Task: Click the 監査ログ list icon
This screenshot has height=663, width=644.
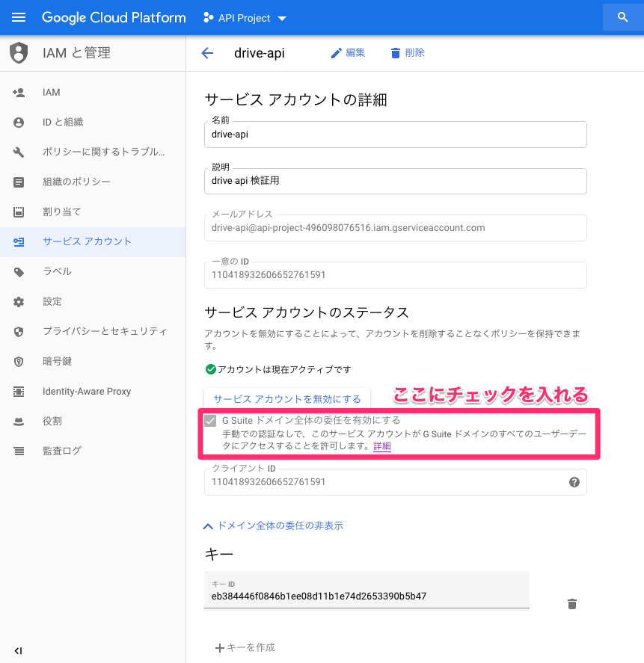Action: tap(19, 451)
